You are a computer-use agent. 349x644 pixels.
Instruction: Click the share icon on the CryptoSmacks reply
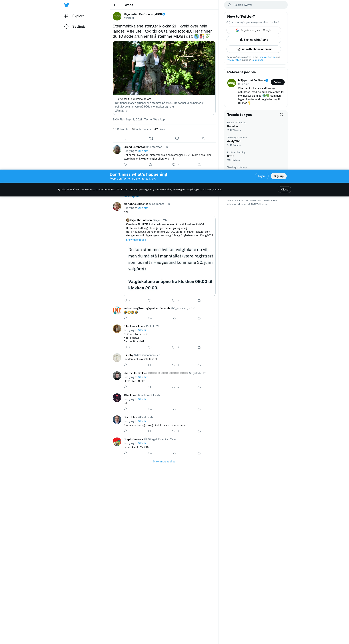coord(199,453)
